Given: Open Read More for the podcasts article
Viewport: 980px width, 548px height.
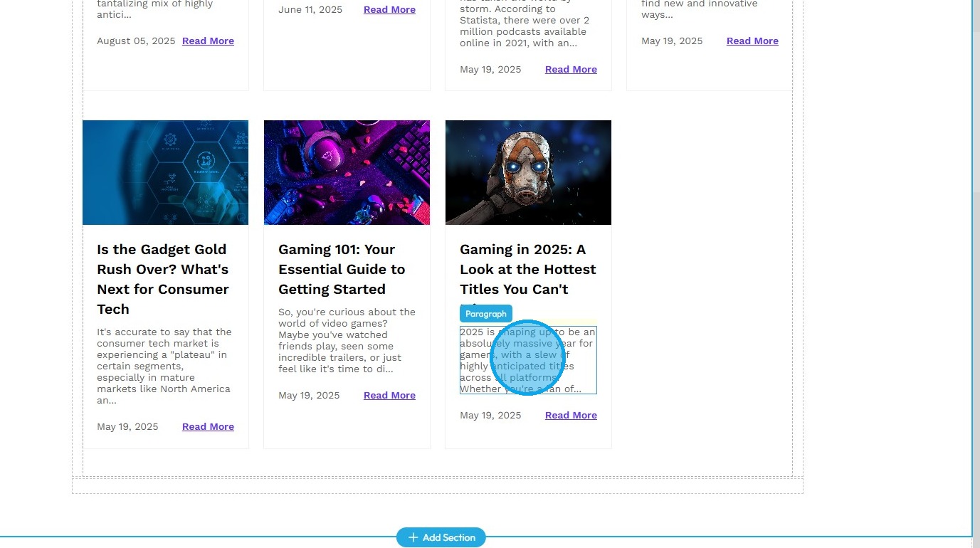Looking at the screenshot, I should pos(571,70).
